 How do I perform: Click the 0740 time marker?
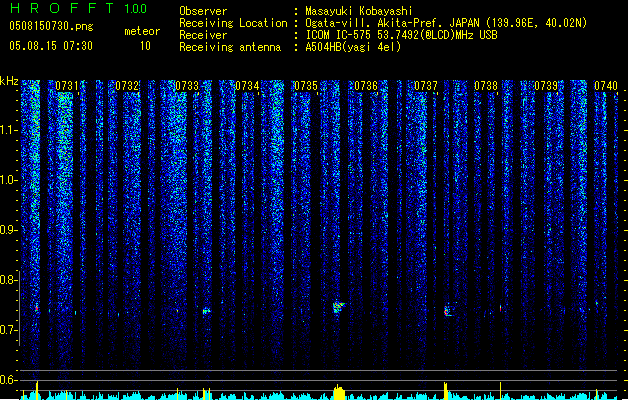(606, 86)
